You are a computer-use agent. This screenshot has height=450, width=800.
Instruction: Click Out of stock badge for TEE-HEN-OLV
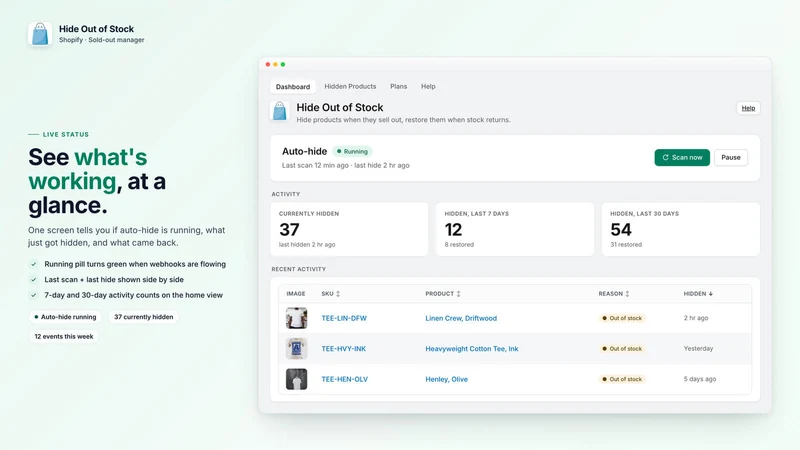point(622,380)
